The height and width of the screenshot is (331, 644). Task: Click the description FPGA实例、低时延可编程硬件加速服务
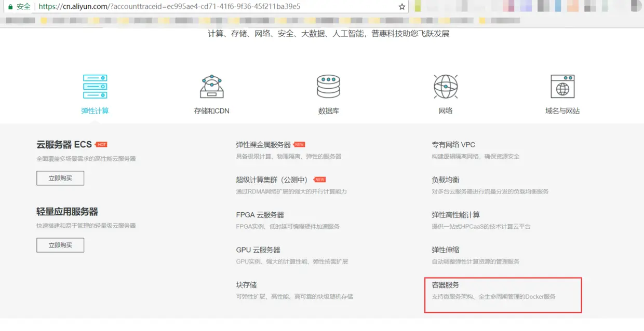[x=288, y=226]
